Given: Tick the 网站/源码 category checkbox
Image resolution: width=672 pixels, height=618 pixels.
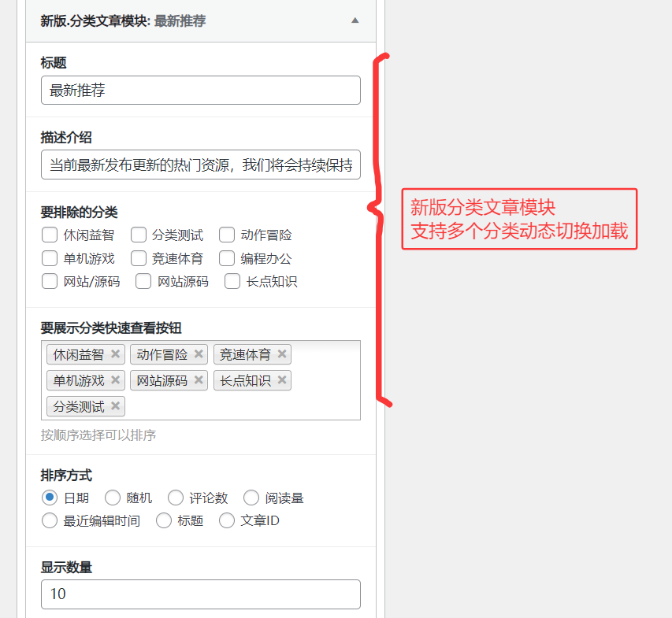Looking at the screenshot, I should (x=50, y=281).
